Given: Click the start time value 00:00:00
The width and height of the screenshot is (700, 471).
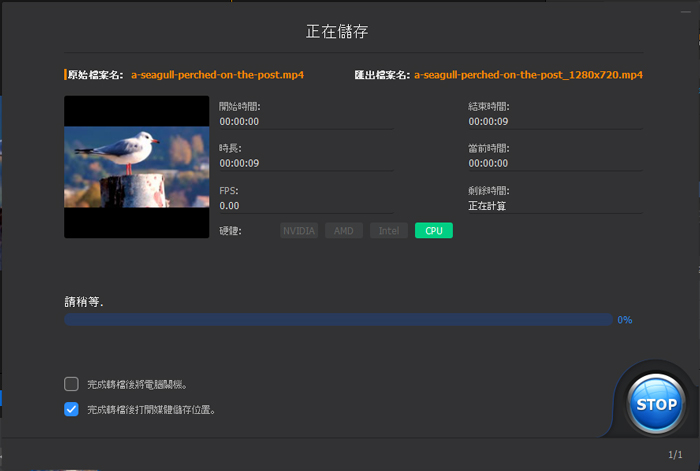Looking at the screenshot, I should tap(239, 121).
